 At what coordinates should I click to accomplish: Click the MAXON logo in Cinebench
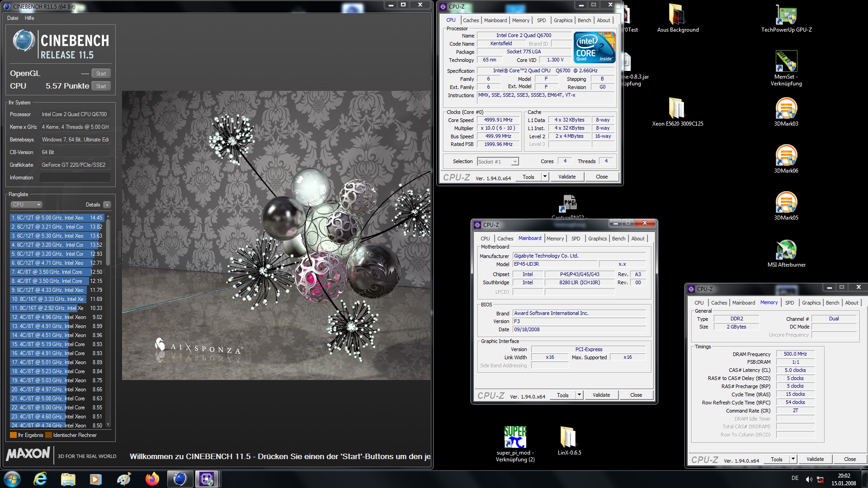click(x=28, y=454)
